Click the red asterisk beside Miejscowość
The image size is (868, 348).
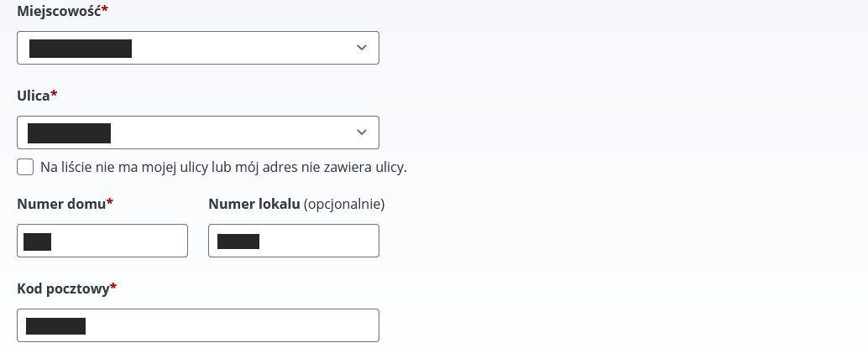click(105, 10)
